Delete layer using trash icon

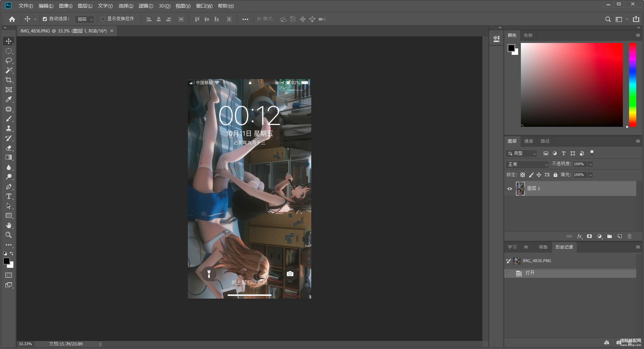[629, 236]
